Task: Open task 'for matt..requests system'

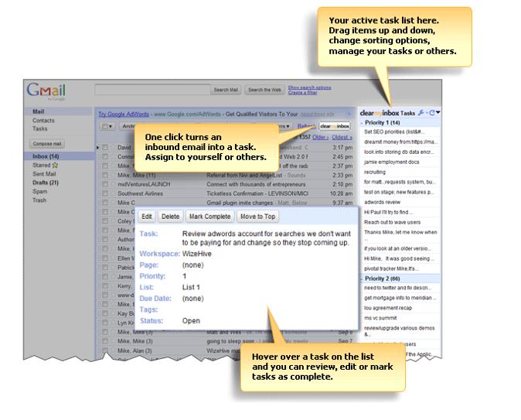Action: [x=400, y=182]
